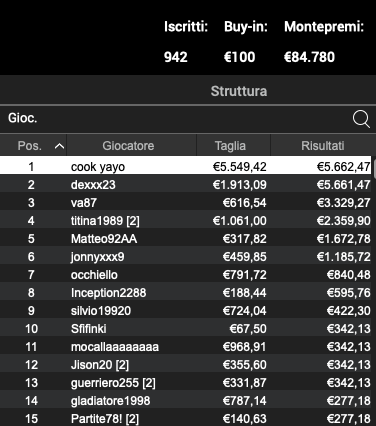Click the gladiatore1998 player row
376x426 pixels.
click(185, 400)
